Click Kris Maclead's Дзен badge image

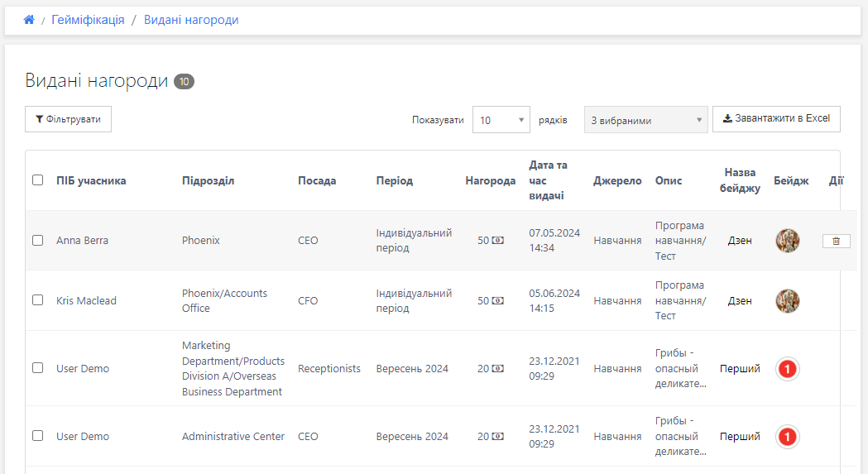tap(787, 300)
